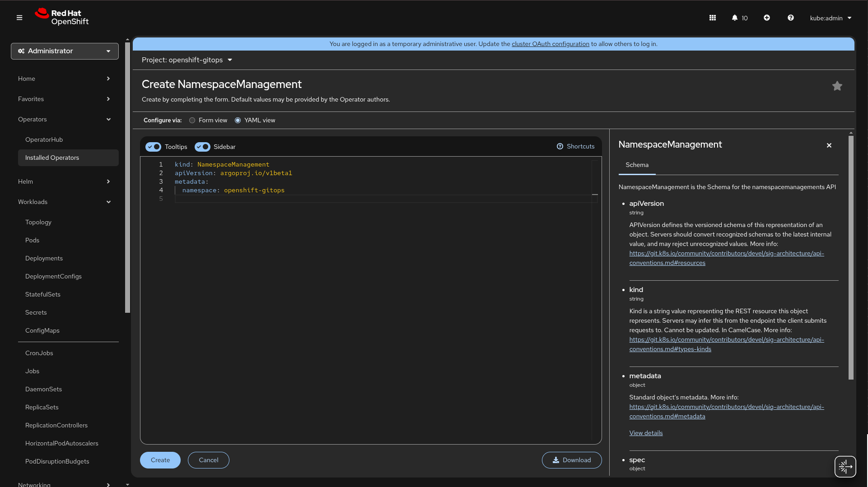Open the api-conventions resources link under apiVersion
The width and height of the screenshot is (868, 487).
(727, 258)
